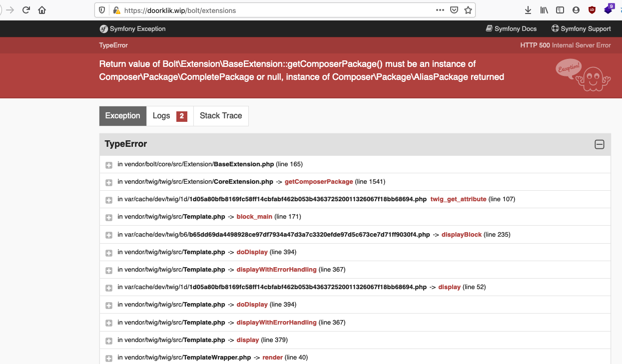Open the page actions three-dots menu

[440, 10]
